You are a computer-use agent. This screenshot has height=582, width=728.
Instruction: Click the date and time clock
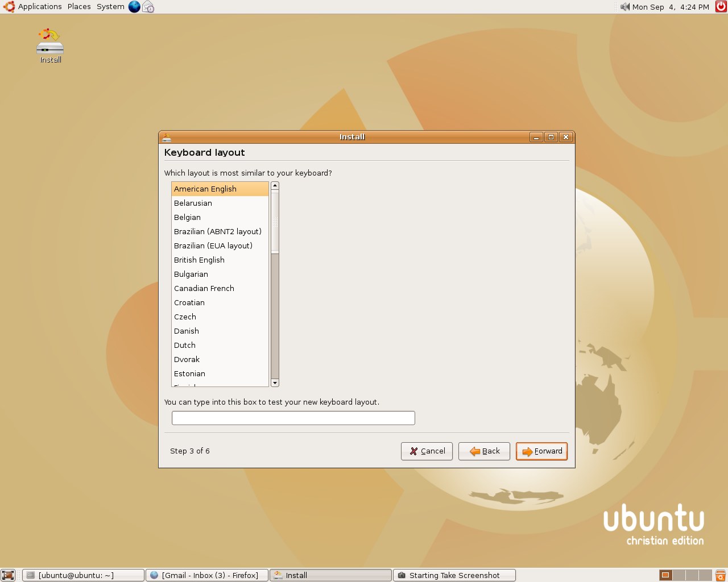[x=671, y=7]
